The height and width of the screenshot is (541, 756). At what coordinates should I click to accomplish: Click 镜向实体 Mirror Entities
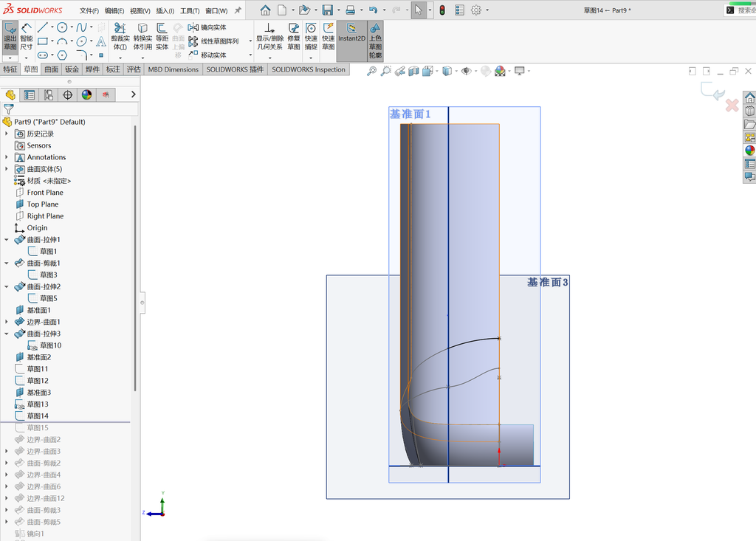[207, 27]
